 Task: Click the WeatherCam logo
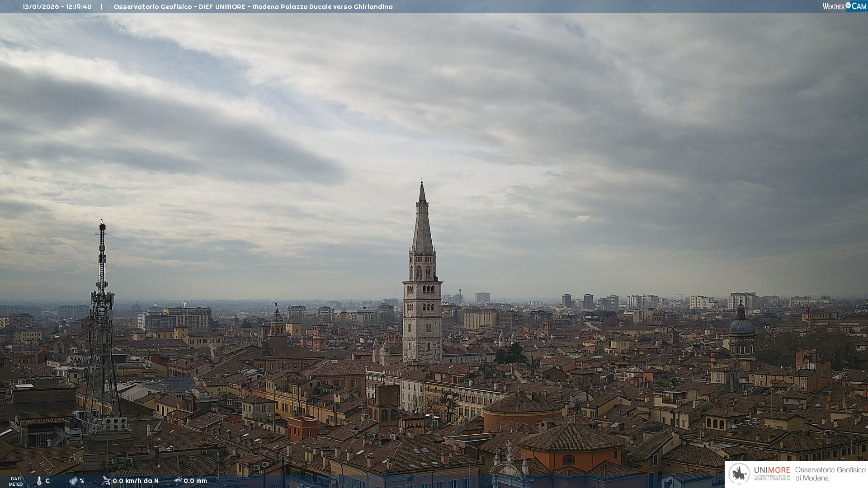click(844, 6)
